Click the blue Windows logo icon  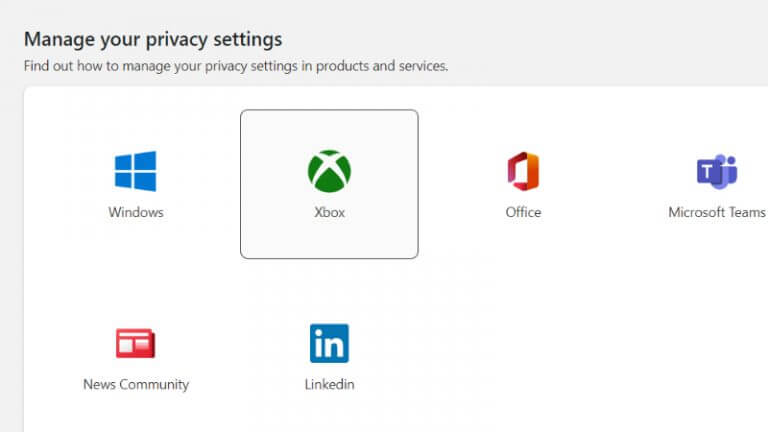tap(135, 171)
